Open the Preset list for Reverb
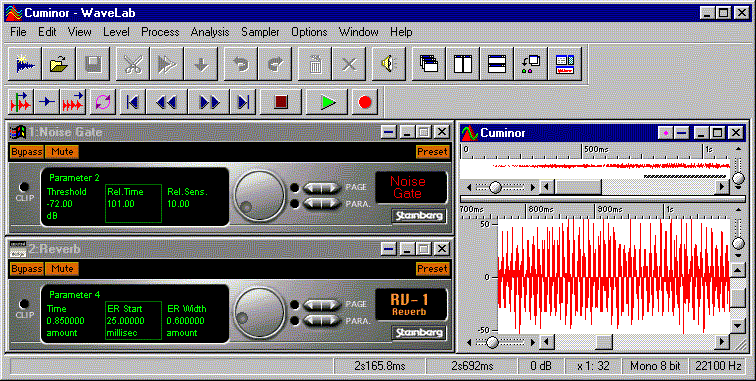 coord(432,269)
